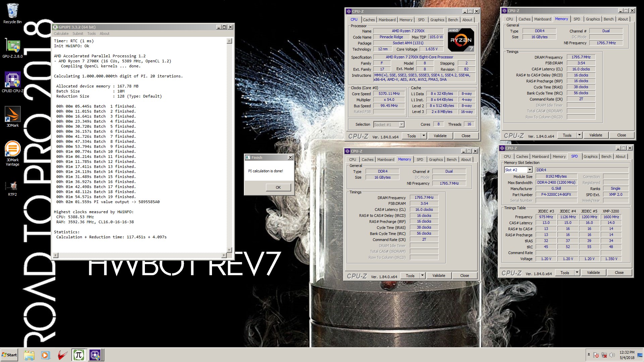
Task: Open the Recycle Bin desktop icon
Action: click(12, 13)
